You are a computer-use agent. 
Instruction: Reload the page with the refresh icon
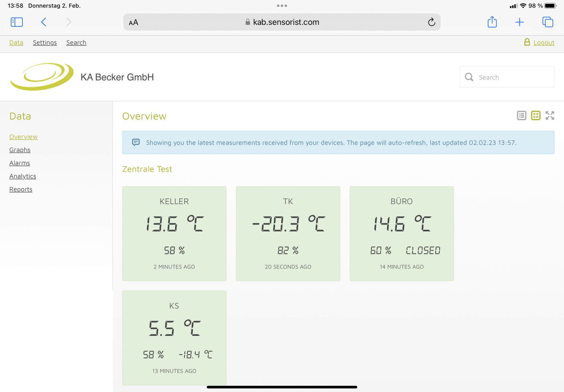click(x=431, y=22)
